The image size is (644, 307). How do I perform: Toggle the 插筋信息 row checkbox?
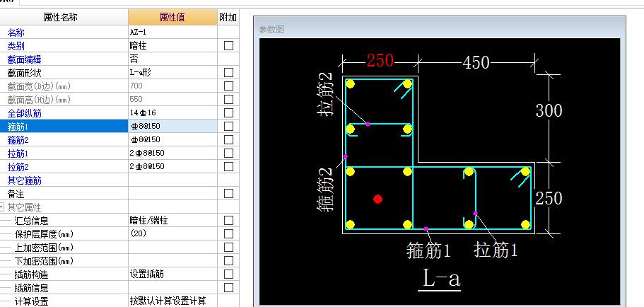[x=228, y=287]
